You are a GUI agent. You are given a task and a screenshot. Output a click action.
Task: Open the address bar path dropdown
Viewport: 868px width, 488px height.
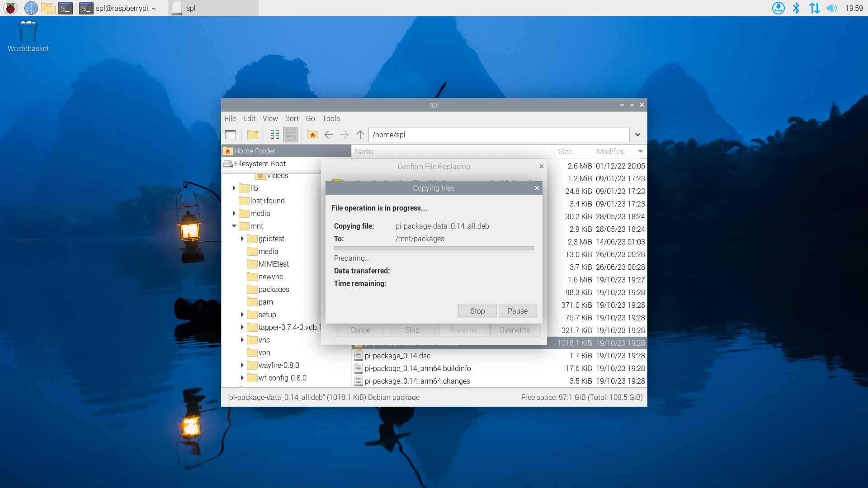coord(638,135)
